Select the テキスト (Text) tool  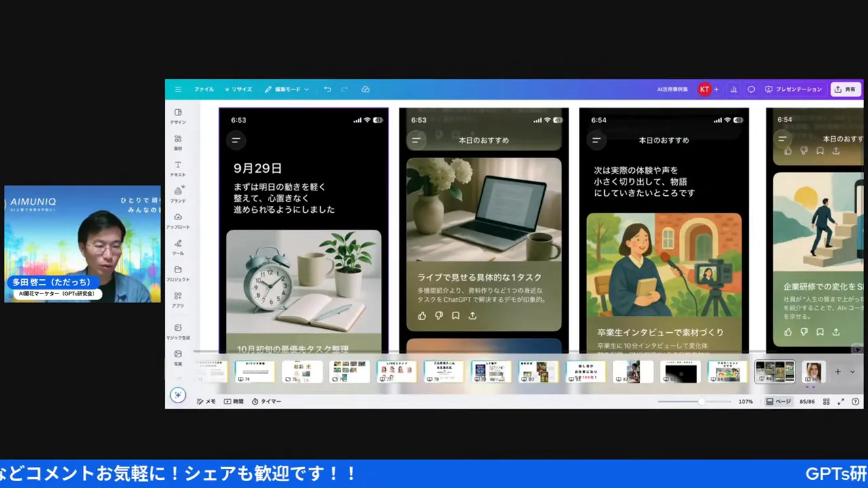(x=178, y=168)
